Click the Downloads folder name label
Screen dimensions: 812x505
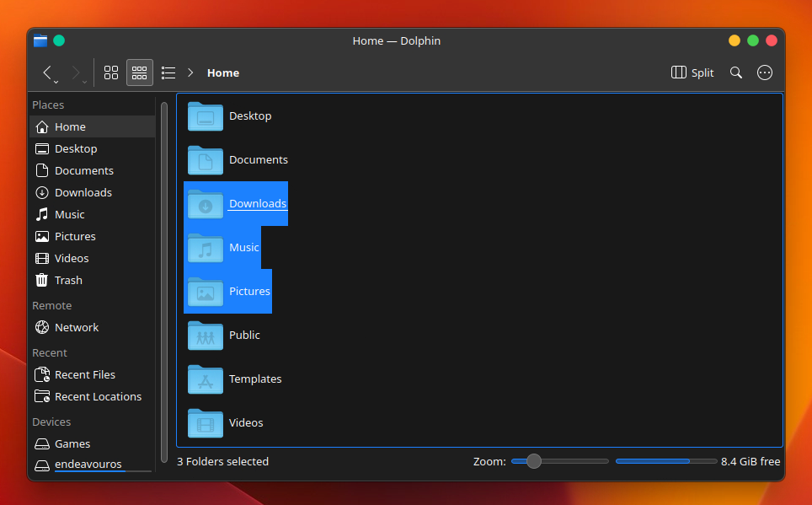click(258, 204)
